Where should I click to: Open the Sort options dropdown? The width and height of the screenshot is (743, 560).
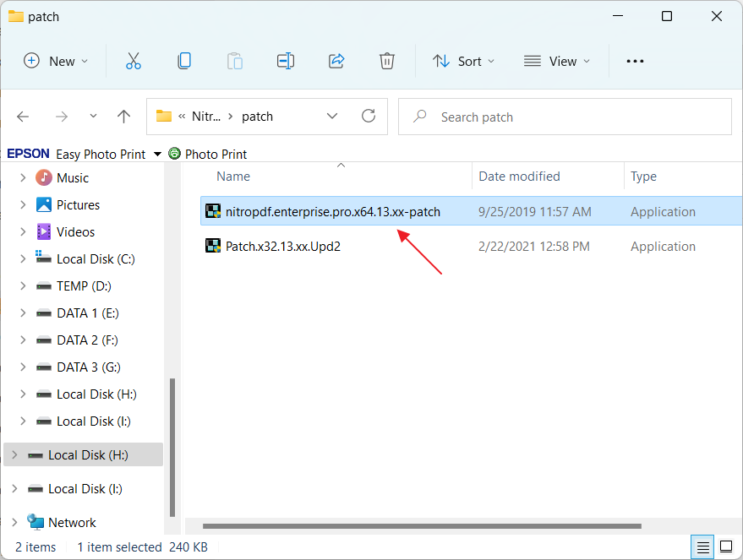463,61
